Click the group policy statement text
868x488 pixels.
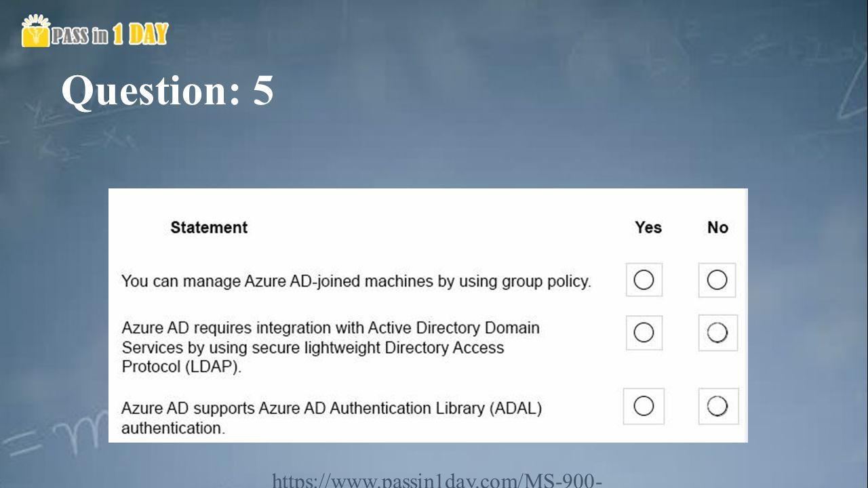(x=356, y=281)
